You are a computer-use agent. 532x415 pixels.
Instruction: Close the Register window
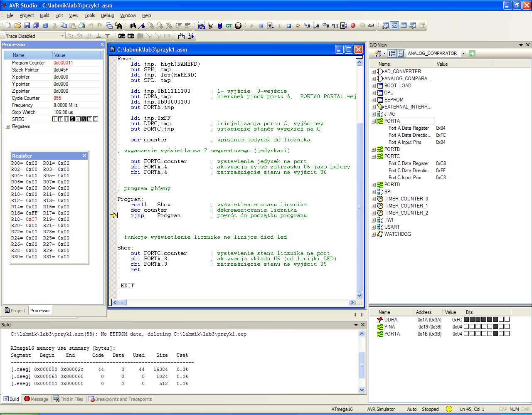click(x=84, y=156)
